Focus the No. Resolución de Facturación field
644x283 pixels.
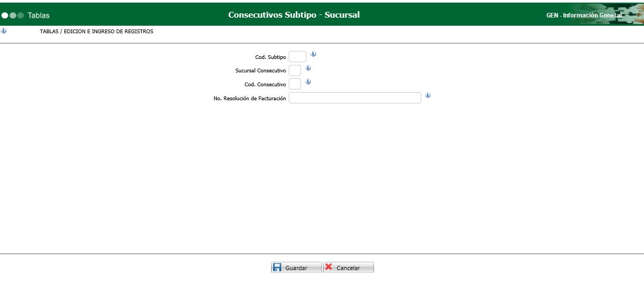[x=355, y=98]
